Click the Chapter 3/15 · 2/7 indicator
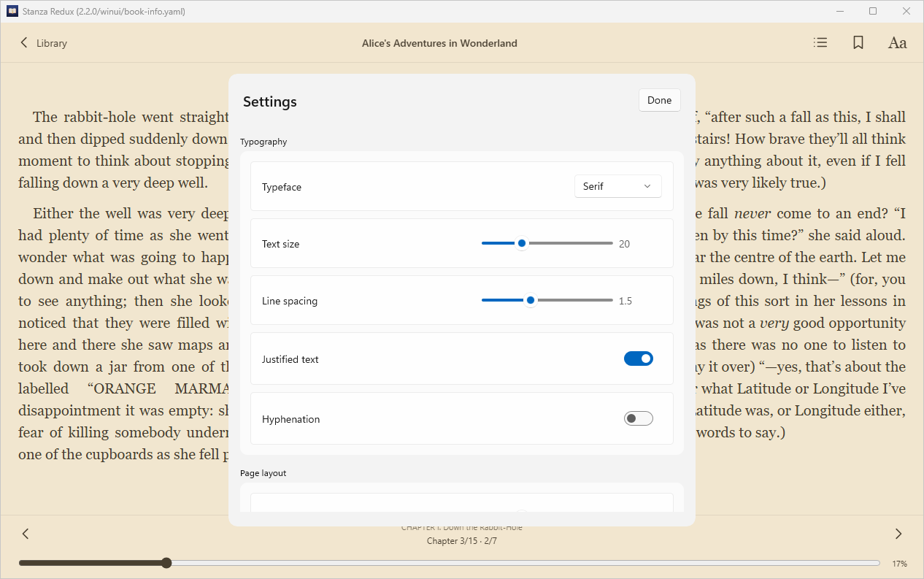The width and height of the screenshot is (924, 579). point(462,541)
